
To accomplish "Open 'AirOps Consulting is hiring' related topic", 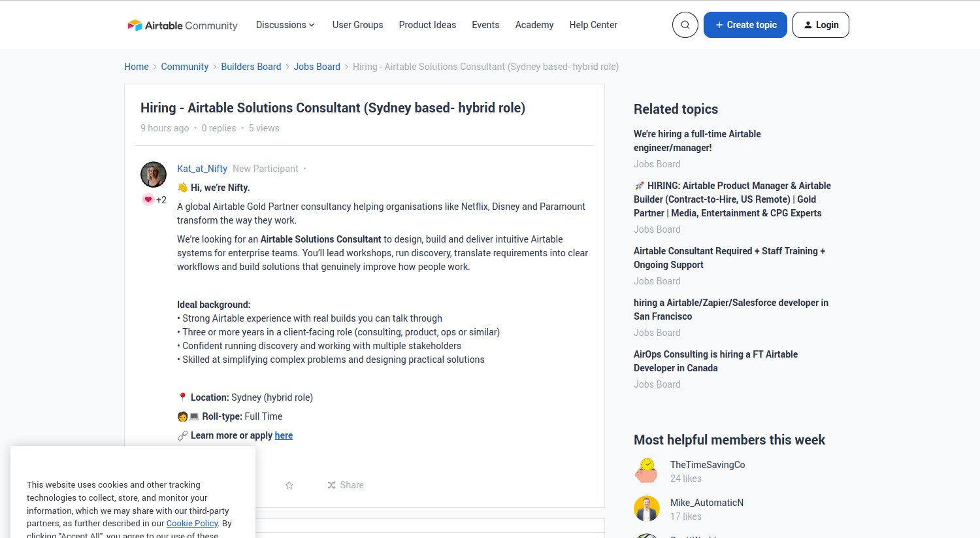I will (715, 361).
